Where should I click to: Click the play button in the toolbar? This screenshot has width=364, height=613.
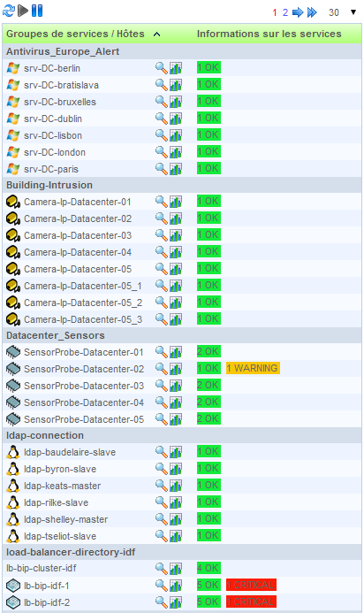23,11
